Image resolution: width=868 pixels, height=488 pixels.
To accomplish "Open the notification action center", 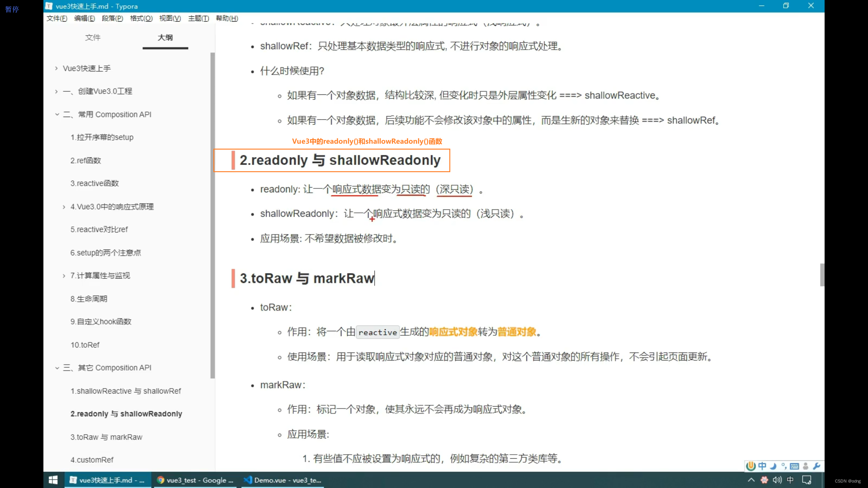I will tap(807, 480).
